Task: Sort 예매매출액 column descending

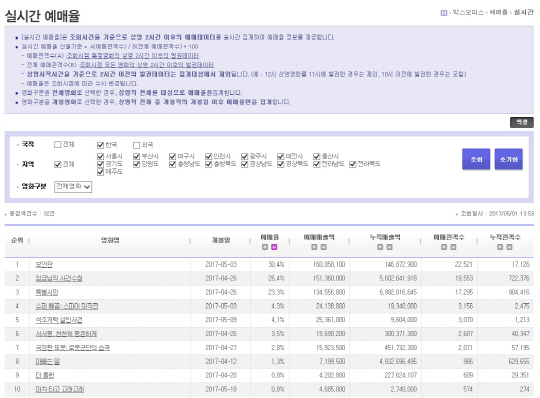Action: coord(323,247)
